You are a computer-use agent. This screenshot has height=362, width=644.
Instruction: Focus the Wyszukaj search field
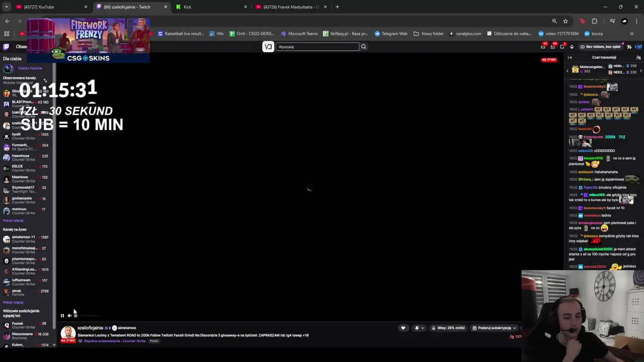point(317,47)
